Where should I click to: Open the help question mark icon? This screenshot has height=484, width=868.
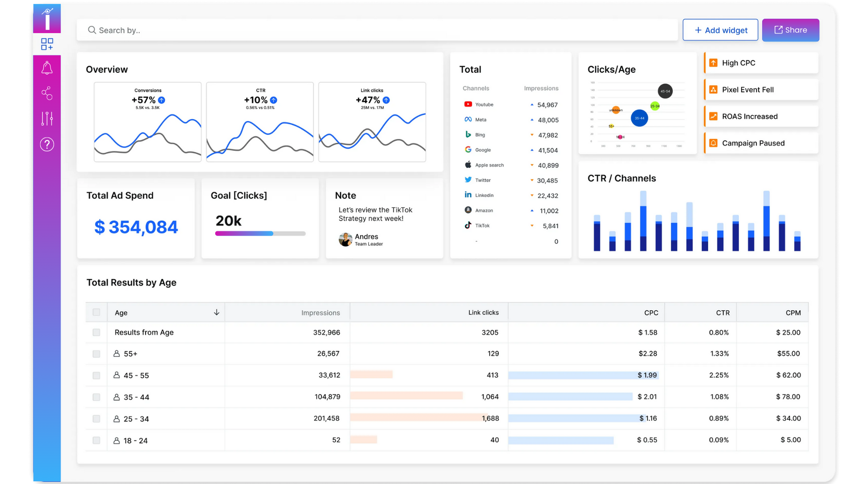point(47,144)
